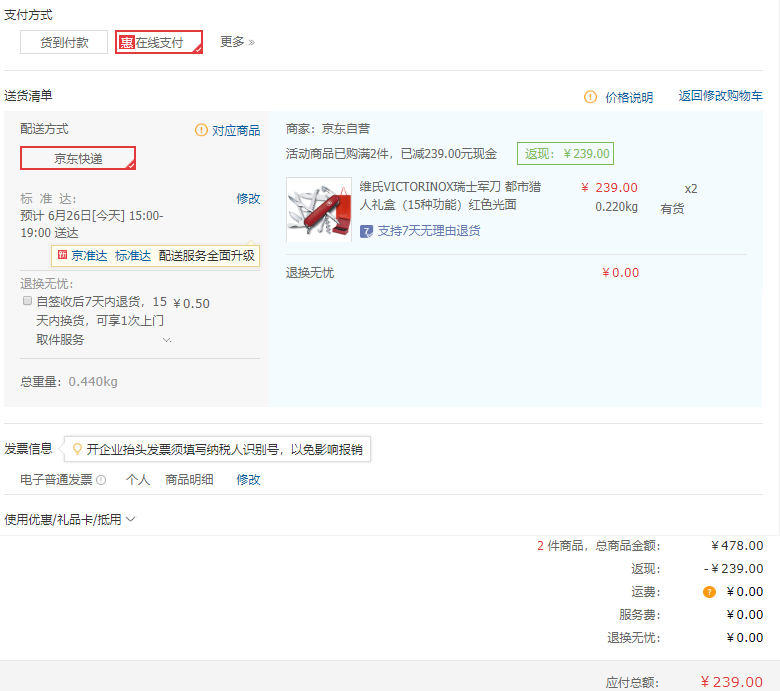
Task: Click the 应付总额 ¥239.00 amount
Action: pyautogui.click(x=731, y=682)
